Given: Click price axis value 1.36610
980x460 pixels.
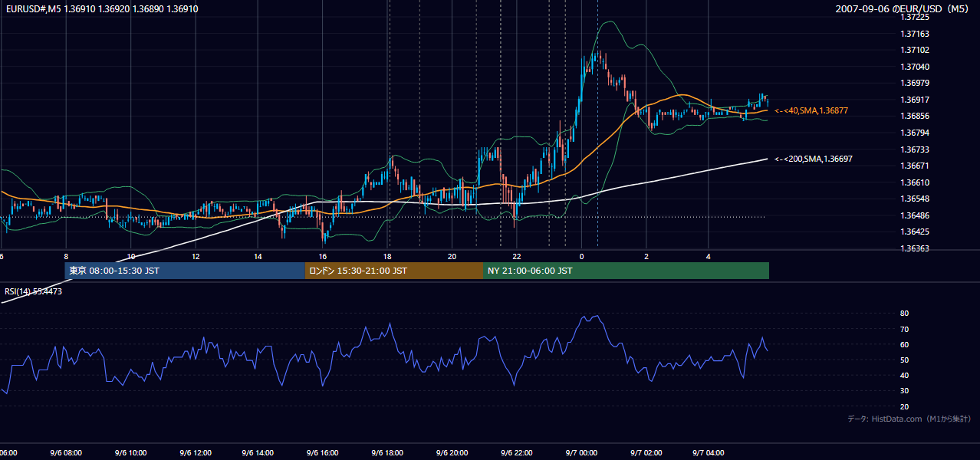Looking at the screenshot, I should coord(915,182).
